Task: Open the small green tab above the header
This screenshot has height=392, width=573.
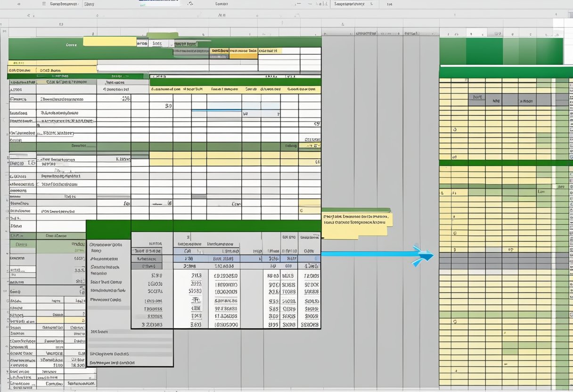Action: pyautogui.click(x=163, y=35)
